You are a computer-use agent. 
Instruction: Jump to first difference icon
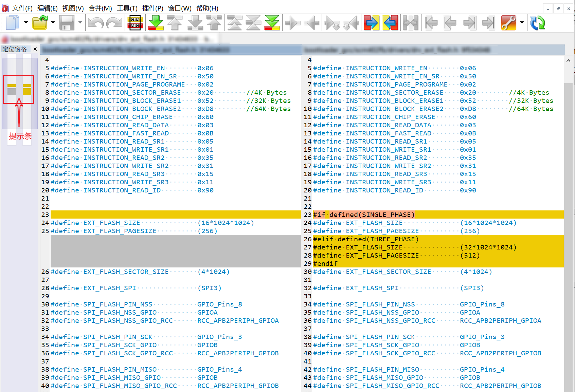pyautogui.click(x=235, y=23)
